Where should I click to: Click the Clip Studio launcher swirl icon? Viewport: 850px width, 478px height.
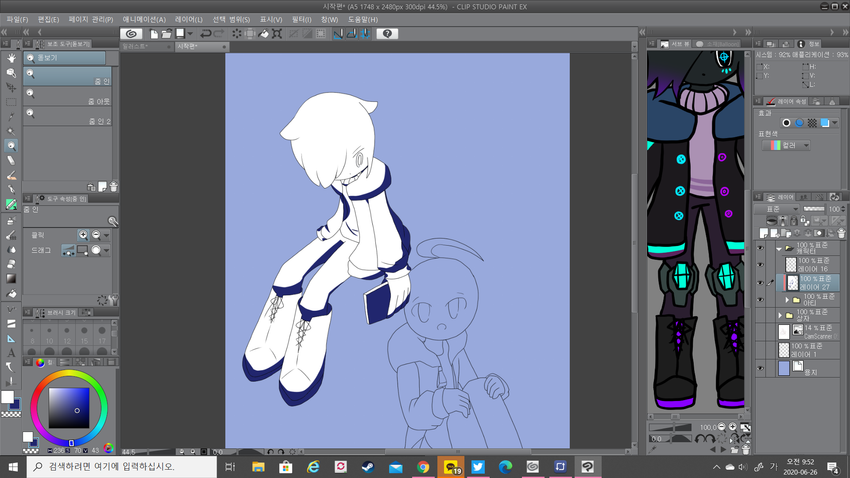coord(131,34)
